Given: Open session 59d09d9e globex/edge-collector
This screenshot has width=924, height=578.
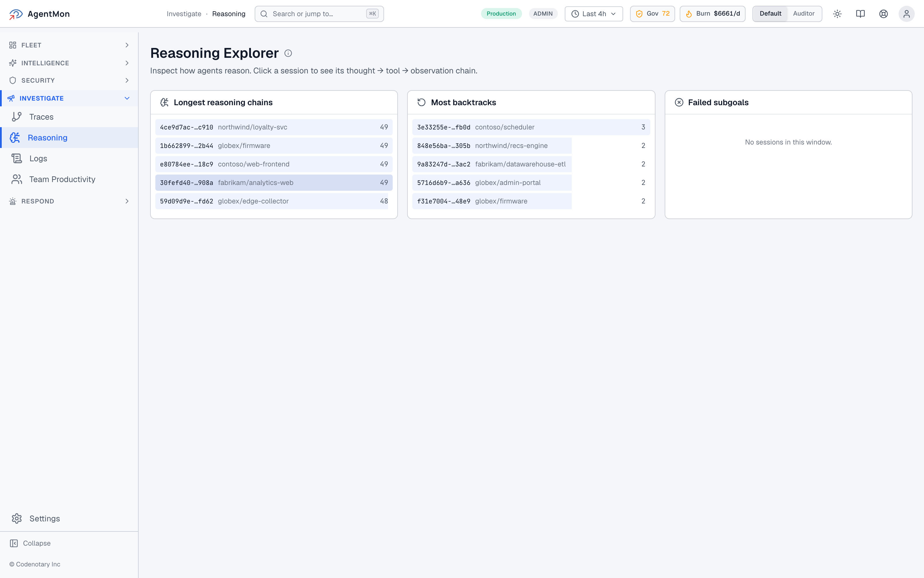Looking at the screenshot, I should click(x=274, y=201).
